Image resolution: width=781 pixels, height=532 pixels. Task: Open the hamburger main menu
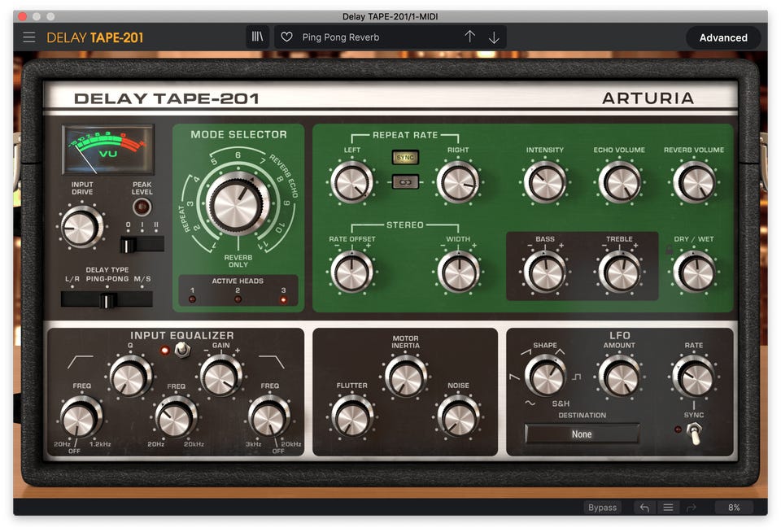29,37
